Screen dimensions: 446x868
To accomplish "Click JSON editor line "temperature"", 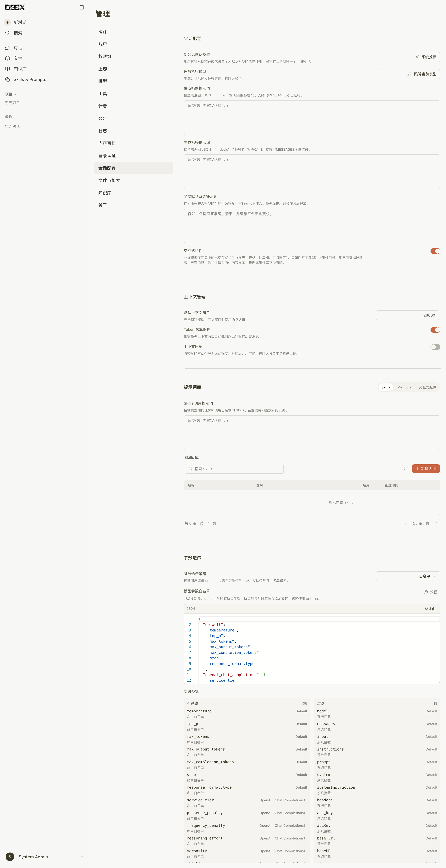I will pos(223,630).
